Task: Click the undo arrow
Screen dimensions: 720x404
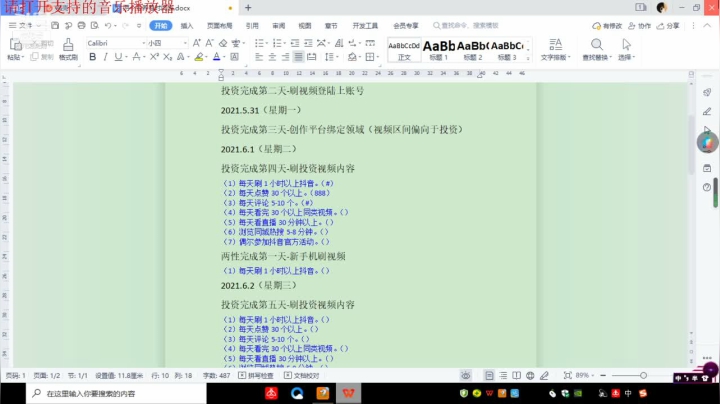Action: tap(108, 25)
